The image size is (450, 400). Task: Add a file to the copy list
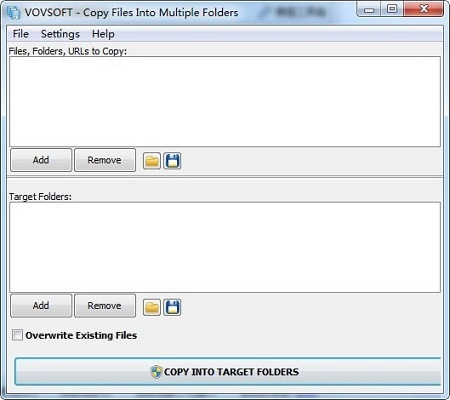[41, 160]
